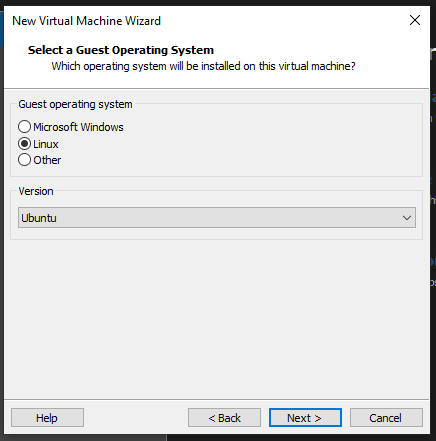Click the "Microsoft Windows" option label text
The image size is (436, 441).
click(x=78, y=127)
